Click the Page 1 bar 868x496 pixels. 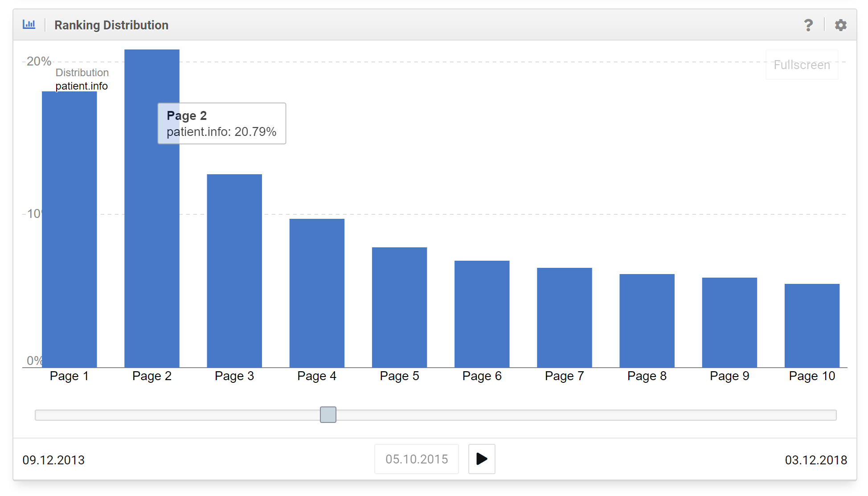[x=70, y=229]
